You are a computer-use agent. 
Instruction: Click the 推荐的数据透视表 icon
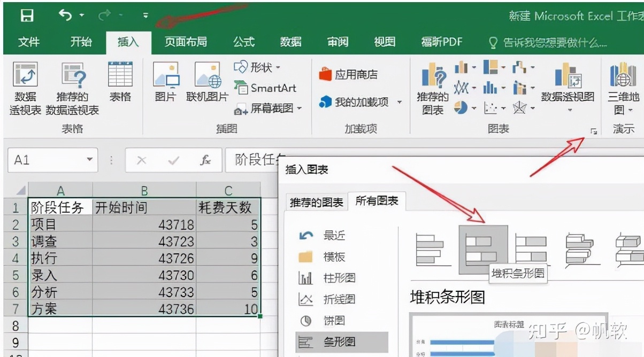tap(74, 86)
